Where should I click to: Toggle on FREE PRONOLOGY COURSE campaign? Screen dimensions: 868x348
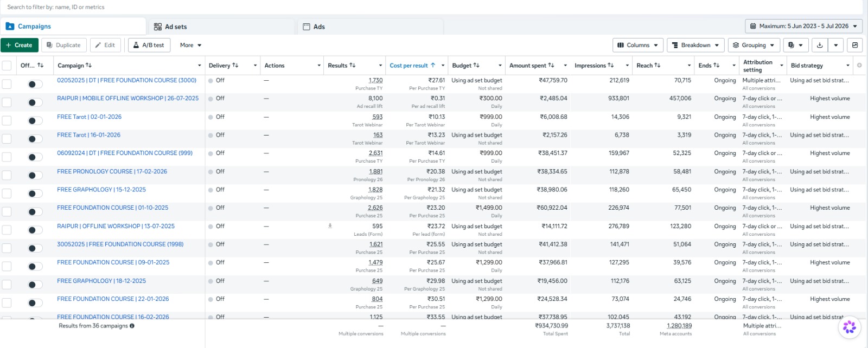point(35,175)
